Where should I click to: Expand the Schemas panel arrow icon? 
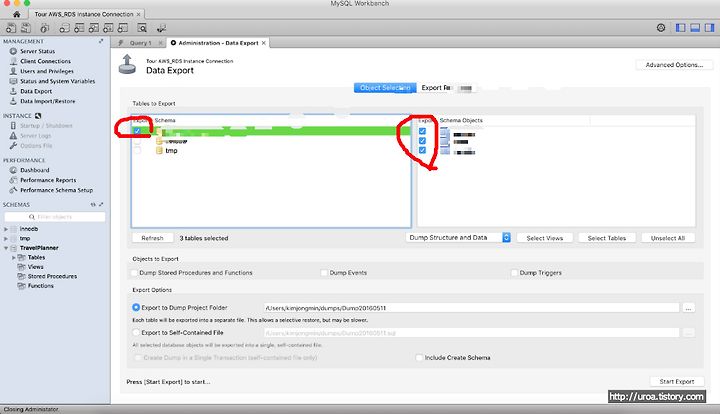pyautogui.click(x=101, y=205)
